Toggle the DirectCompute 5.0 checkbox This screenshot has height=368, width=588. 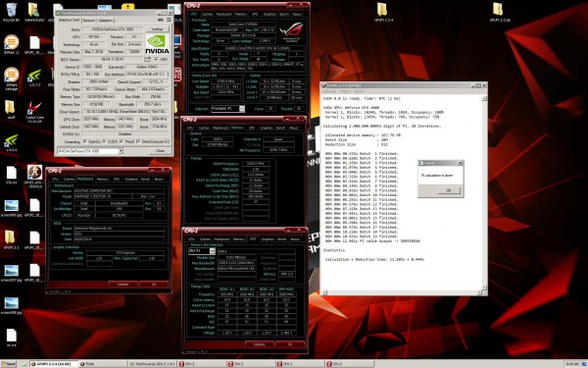click(138, 141)
